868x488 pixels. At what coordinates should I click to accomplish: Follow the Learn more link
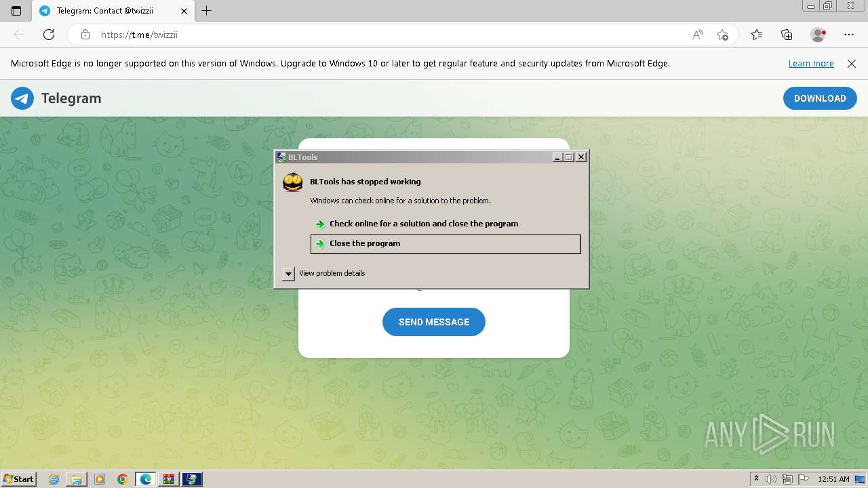[811, 63]
